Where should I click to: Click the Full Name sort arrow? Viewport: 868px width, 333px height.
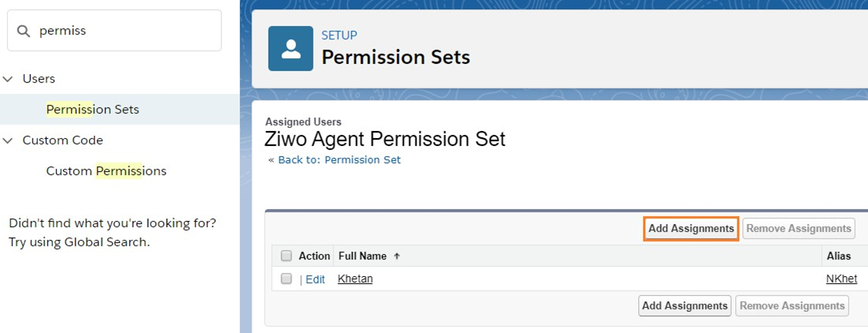point(396,256)
